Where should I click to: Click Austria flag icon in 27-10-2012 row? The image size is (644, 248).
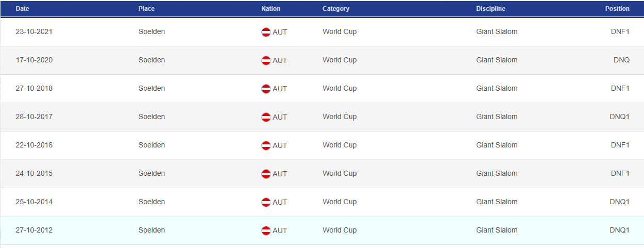(x=266, y=230)
